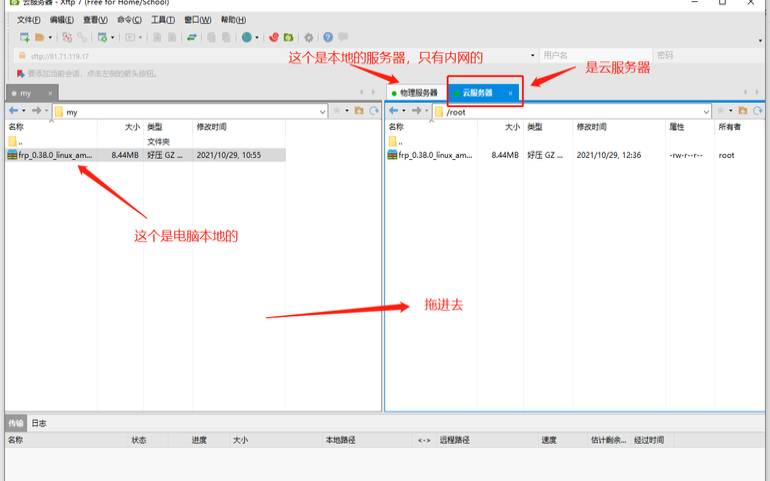Click local pane bookmark star icon
Screen dimensions: 770x481
[337, 111]
